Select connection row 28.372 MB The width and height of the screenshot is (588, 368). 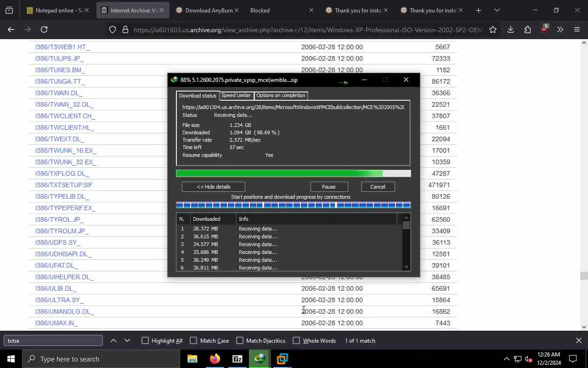(x=289, y=229)
